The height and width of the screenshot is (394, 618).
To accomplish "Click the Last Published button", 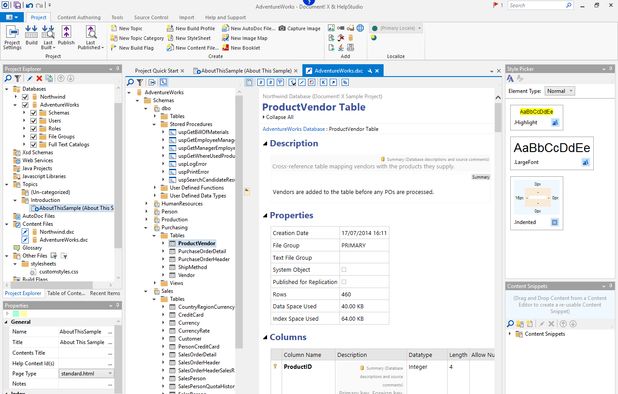I will [x=91, y=38].
